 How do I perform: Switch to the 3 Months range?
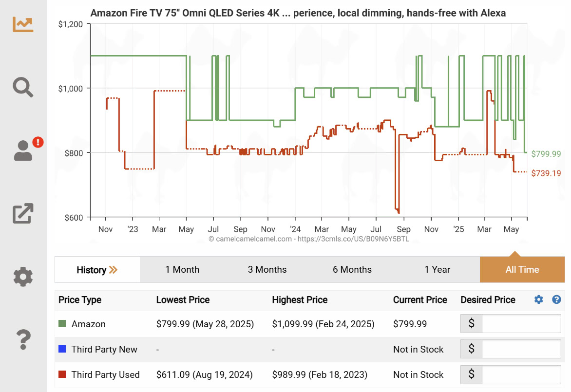click(267, 270)
